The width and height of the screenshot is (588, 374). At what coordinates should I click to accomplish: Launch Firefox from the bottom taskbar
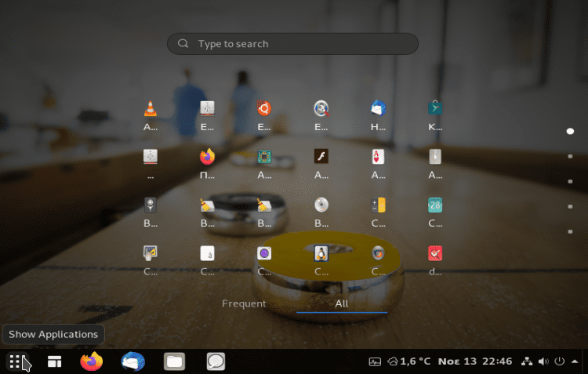(x=92, y=361)
